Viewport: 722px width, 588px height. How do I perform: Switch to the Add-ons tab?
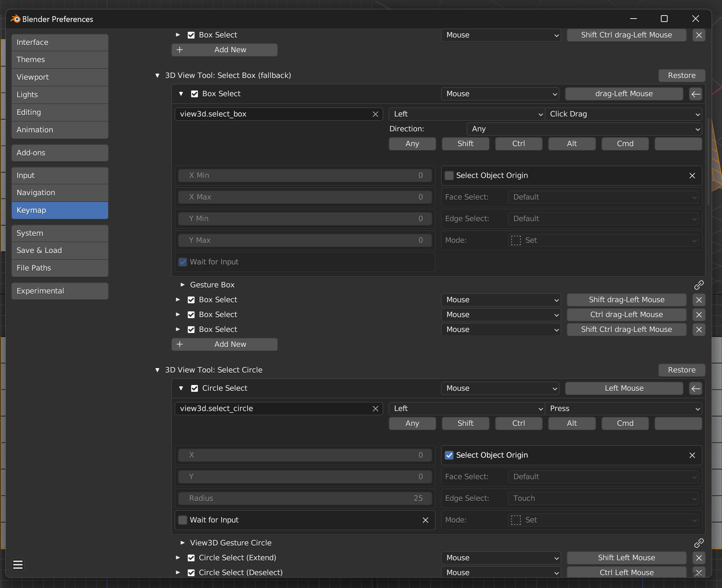60,153
